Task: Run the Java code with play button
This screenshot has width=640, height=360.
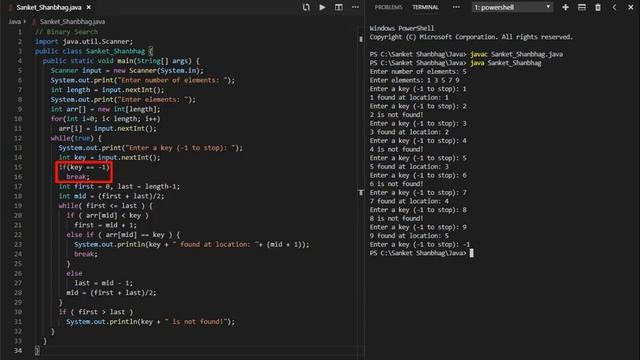Action: [322, 7]
